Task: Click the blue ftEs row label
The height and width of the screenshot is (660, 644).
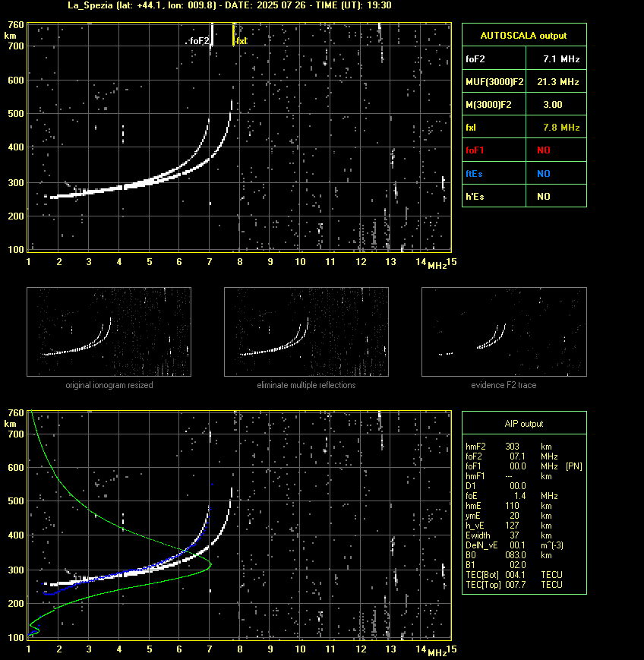Action: [x=474, y=174]
